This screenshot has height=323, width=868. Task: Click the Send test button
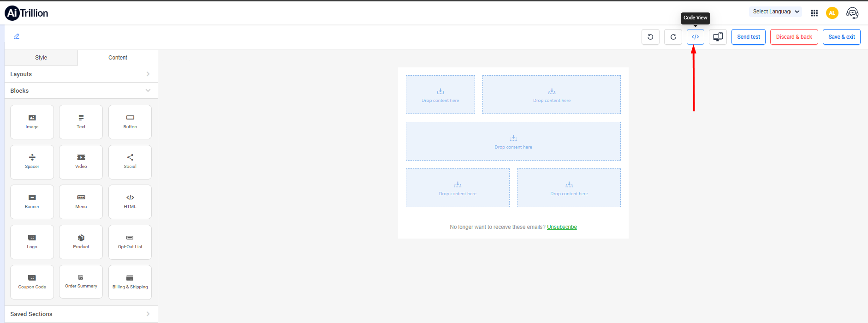click(748, 37)
